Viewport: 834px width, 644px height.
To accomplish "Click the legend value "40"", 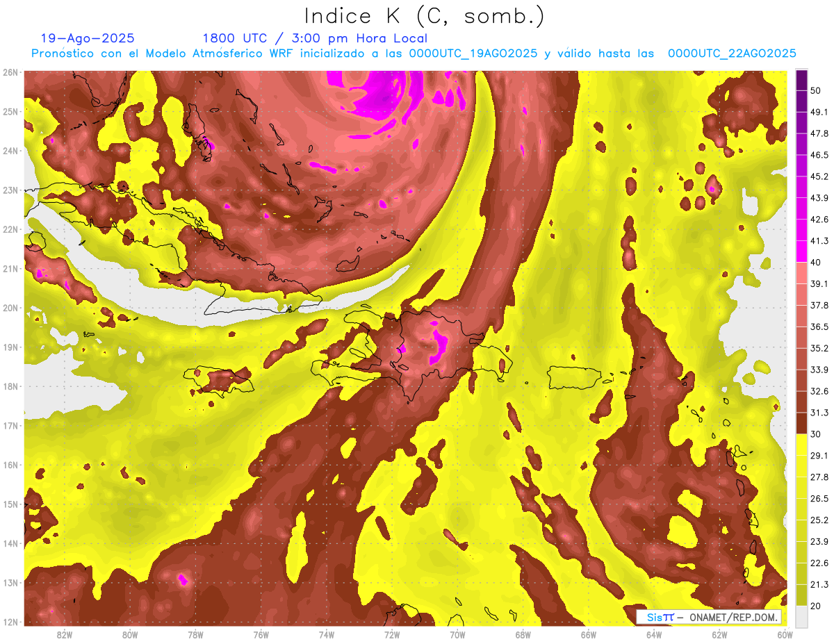I will [x=816, y=262].
